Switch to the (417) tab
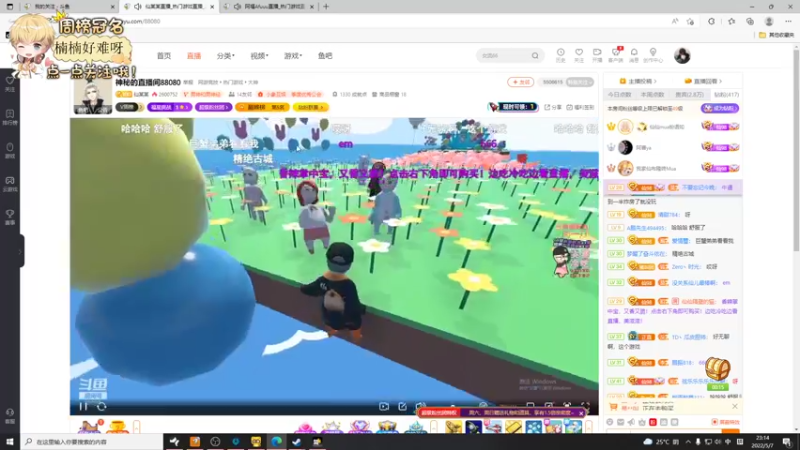 click(x=726, y=94)
